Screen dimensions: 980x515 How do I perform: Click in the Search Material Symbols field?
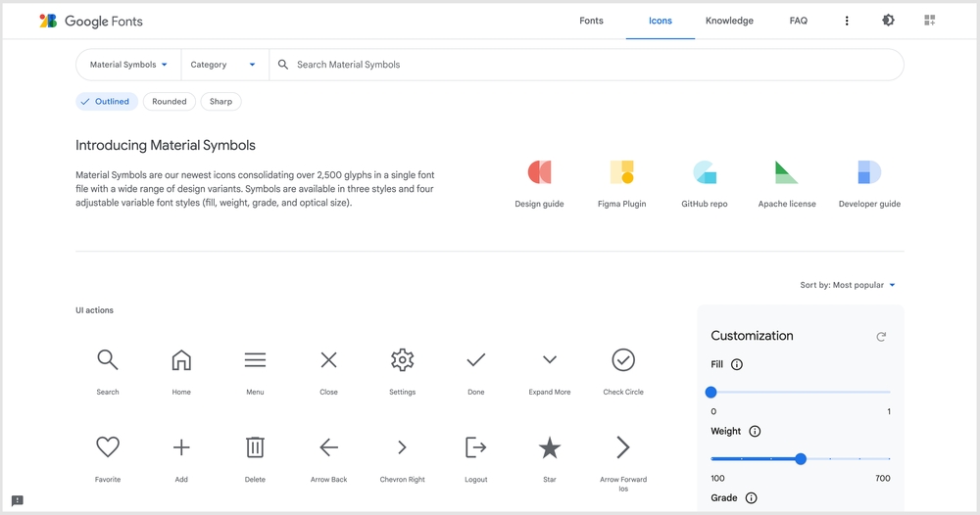point(586,65)
